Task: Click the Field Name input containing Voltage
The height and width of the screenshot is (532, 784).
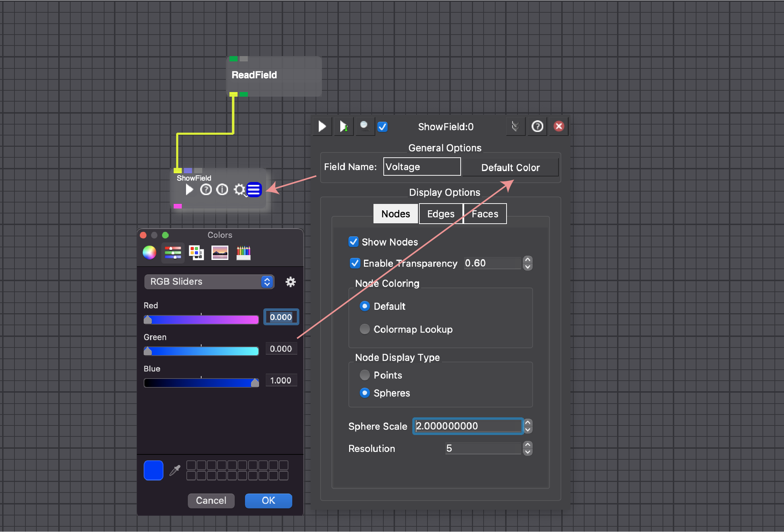Action: point(422,167)
